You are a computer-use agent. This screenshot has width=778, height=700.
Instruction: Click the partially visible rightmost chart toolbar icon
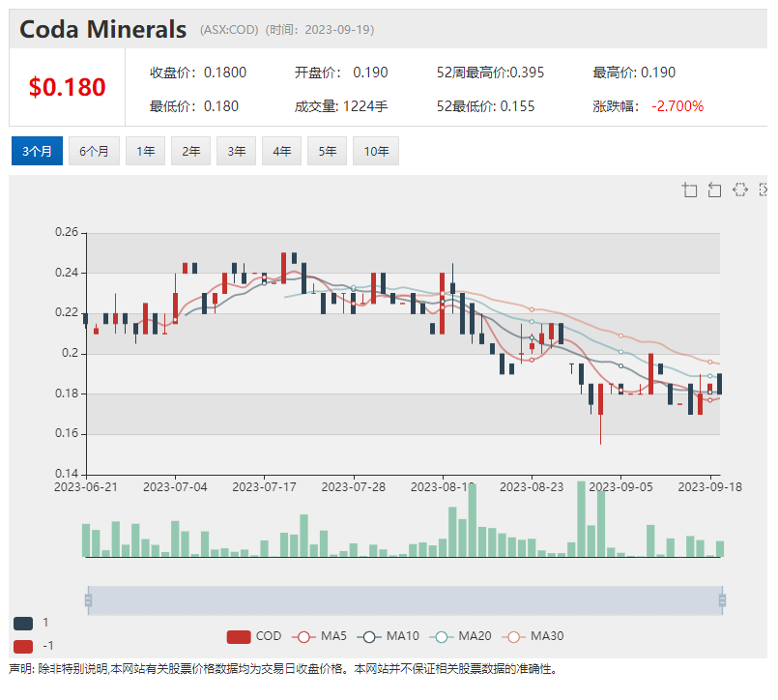click(x=764, y=190)
